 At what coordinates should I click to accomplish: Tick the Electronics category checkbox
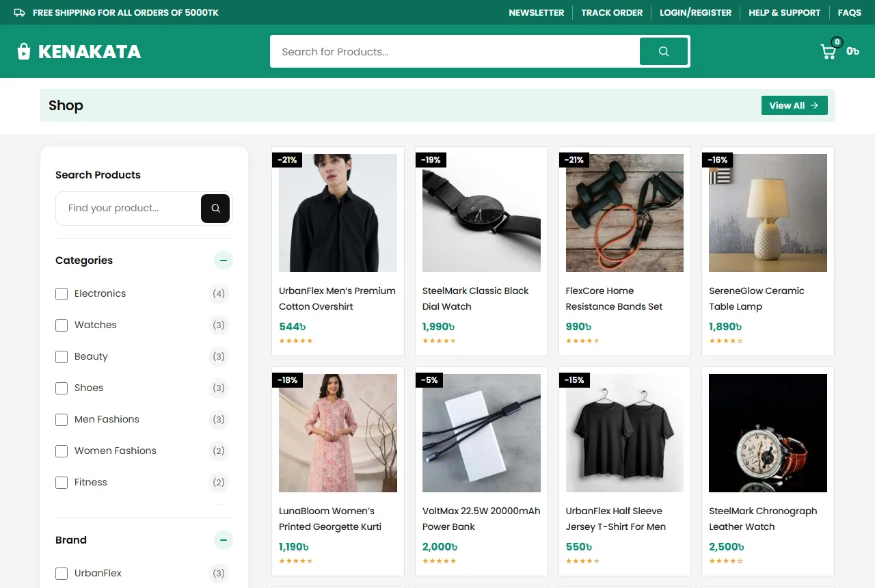click(x=62, y=294)
